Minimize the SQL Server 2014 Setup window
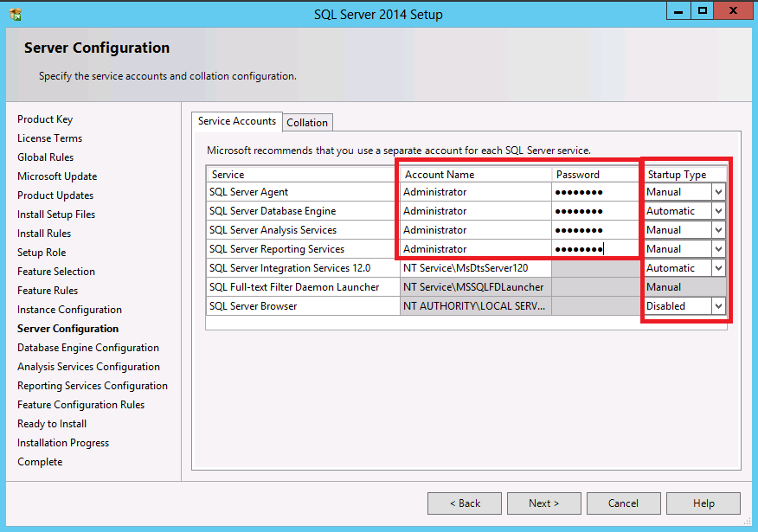Image resolution: width=758 pixels, height=532 pixels. (x=678, y=10)
